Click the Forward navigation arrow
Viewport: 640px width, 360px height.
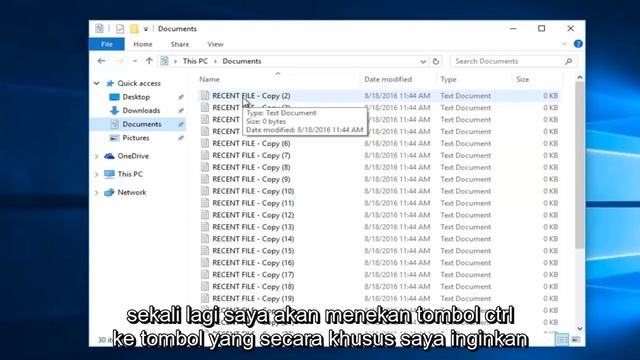click(120, 61)
